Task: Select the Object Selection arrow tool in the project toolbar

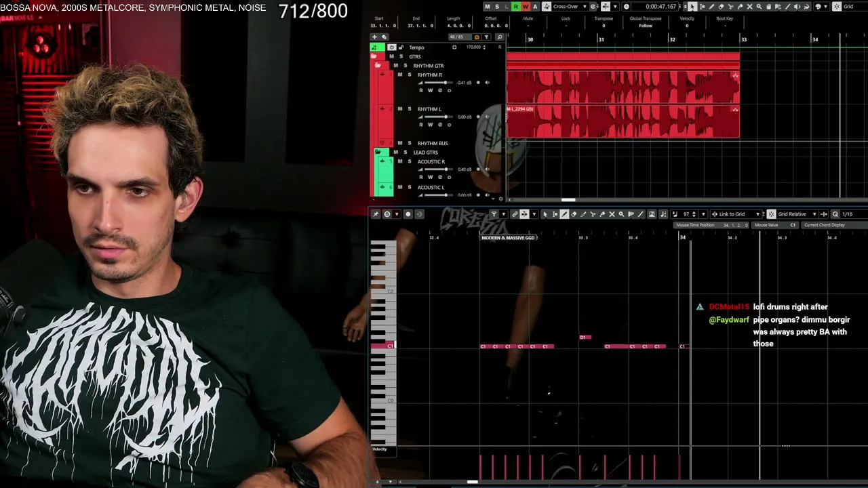Action: [x=692, y=7]
